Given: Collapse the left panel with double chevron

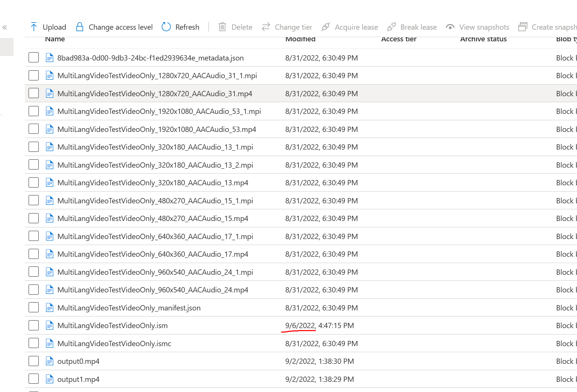Looking at the screenshot, I should point(5,27).
